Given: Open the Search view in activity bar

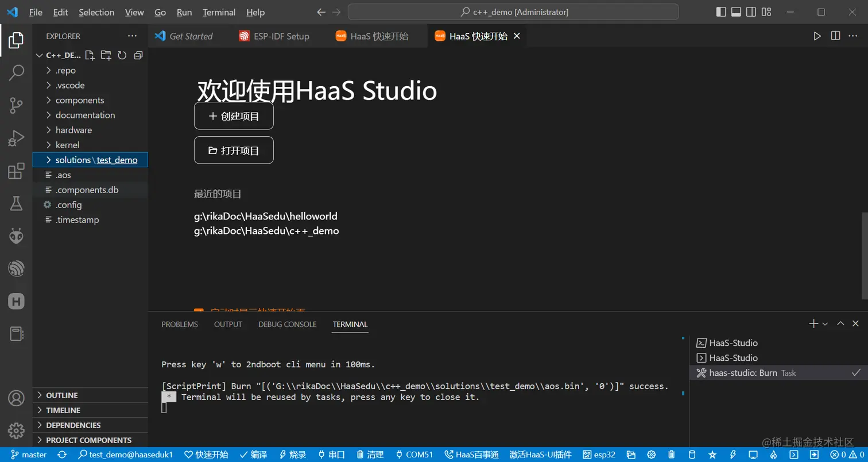Looking at the screenshot, I should (x=16, y=72).
